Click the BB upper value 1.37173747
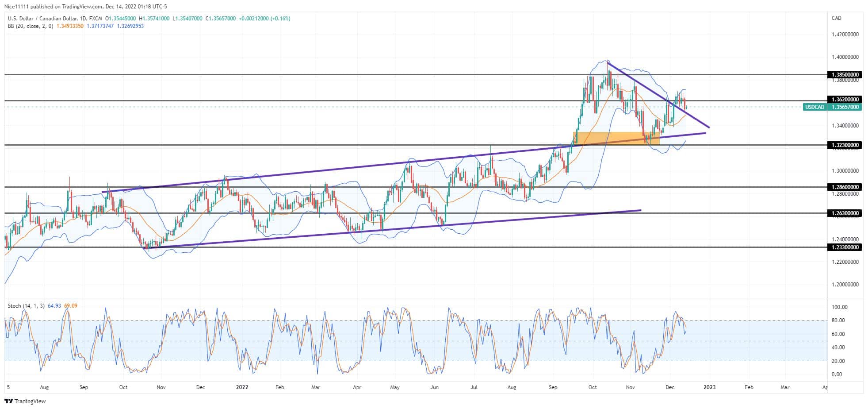Image resolution: width=868 pixels, height=409 pixels. 100,26
